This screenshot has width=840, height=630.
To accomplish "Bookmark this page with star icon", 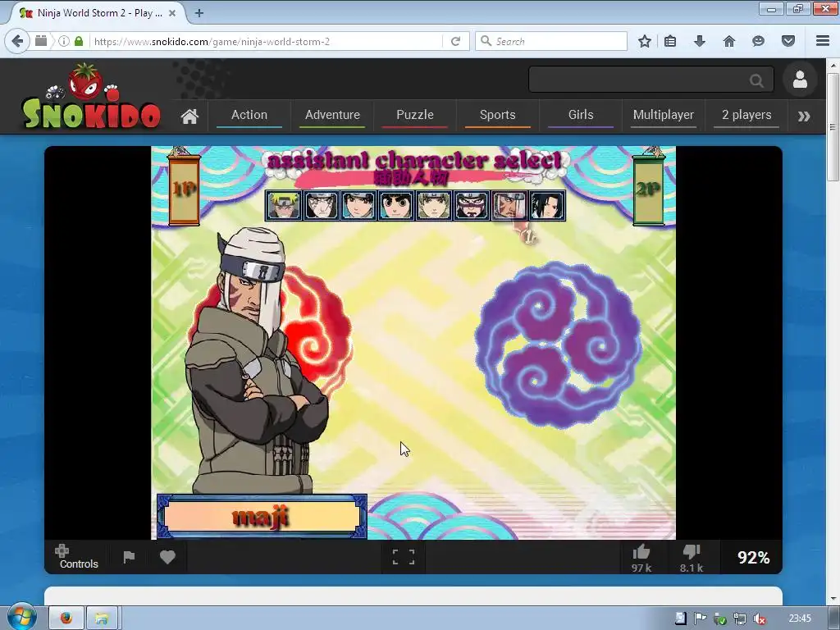I will point(645,41).
